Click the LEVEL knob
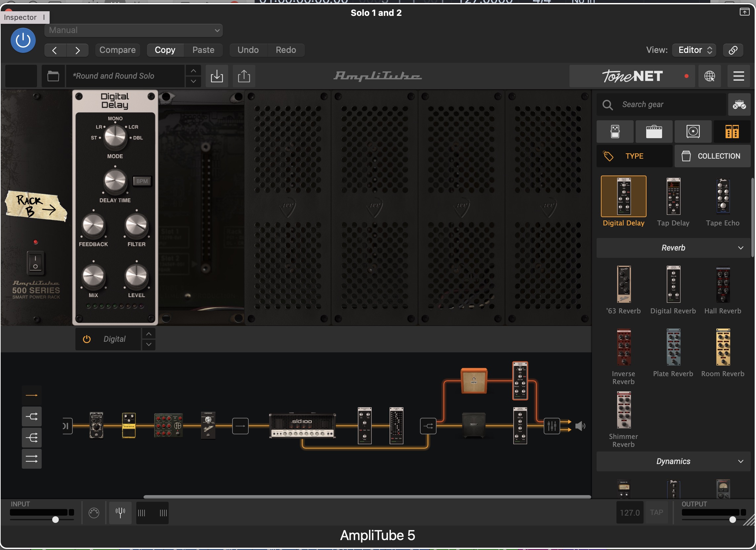The image size is (756, 550). (x=136, y=276)
